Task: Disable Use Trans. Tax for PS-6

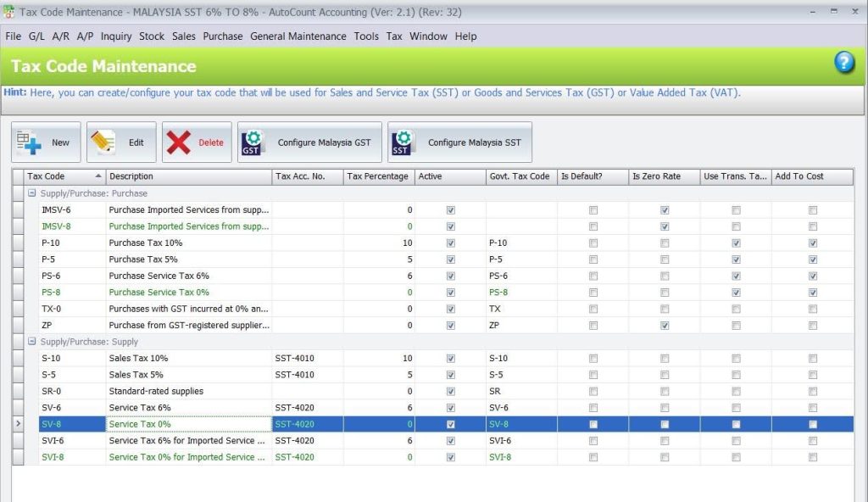Action: 737,276
